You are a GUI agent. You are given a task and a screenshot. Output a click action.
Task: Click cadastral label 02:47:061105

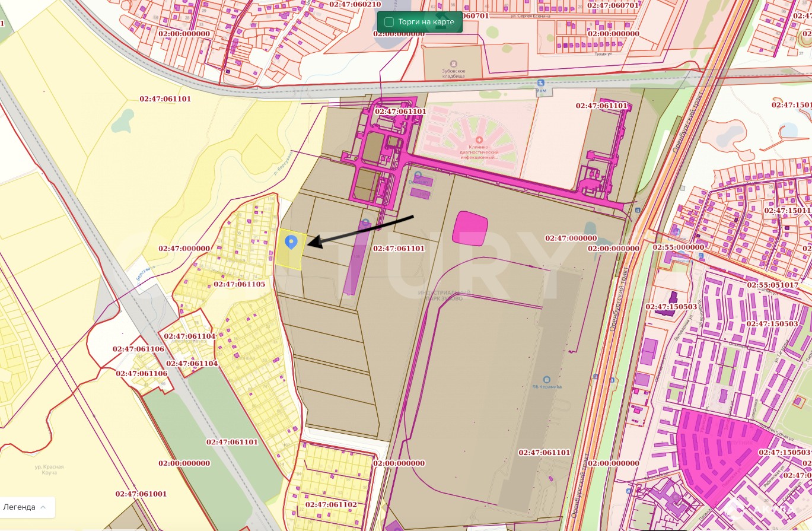click(x=239, y=284)
